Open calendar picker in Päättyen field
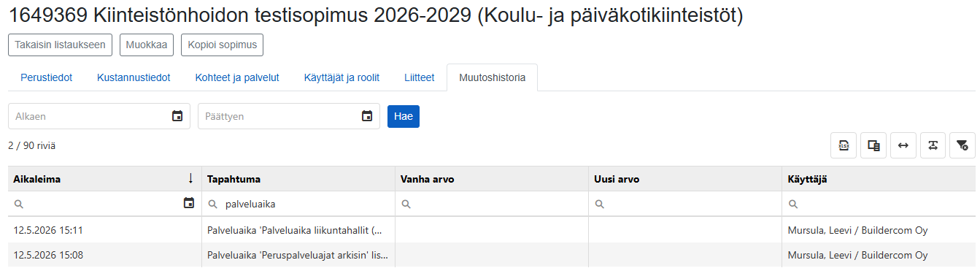The height and width of the screenshot is (279, 980). tap(367, 116)
